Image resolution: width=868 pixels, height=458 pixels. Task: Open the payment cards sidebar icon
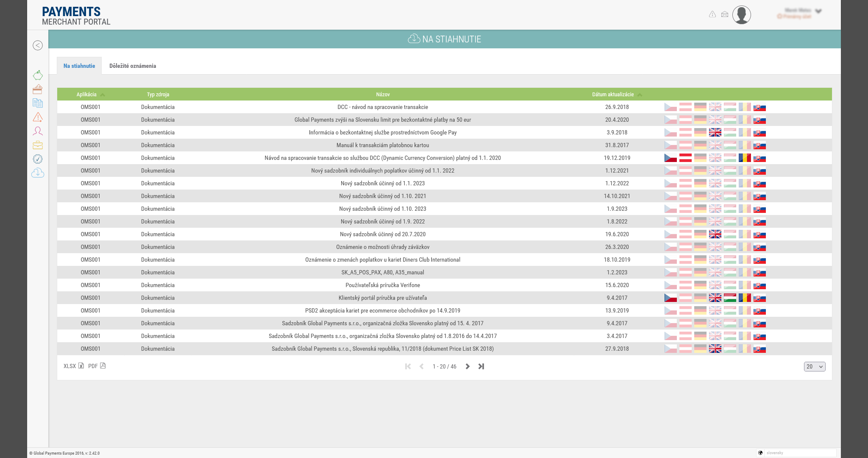point(38,89)
